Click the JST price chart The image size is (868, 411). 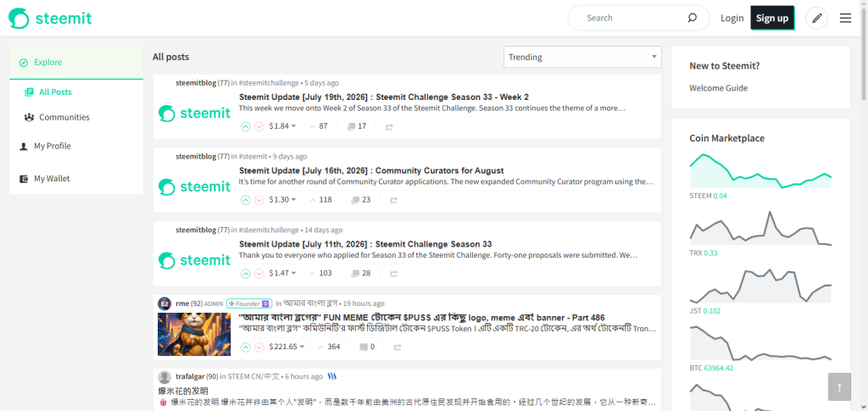(760, 286)
